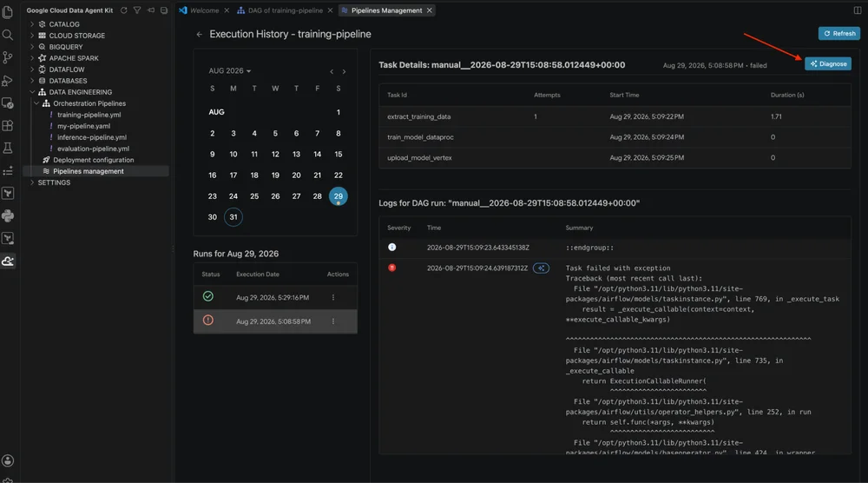The image size is (868, 483).
Task: Go to previous month in calendar
Action: point(332,71)
